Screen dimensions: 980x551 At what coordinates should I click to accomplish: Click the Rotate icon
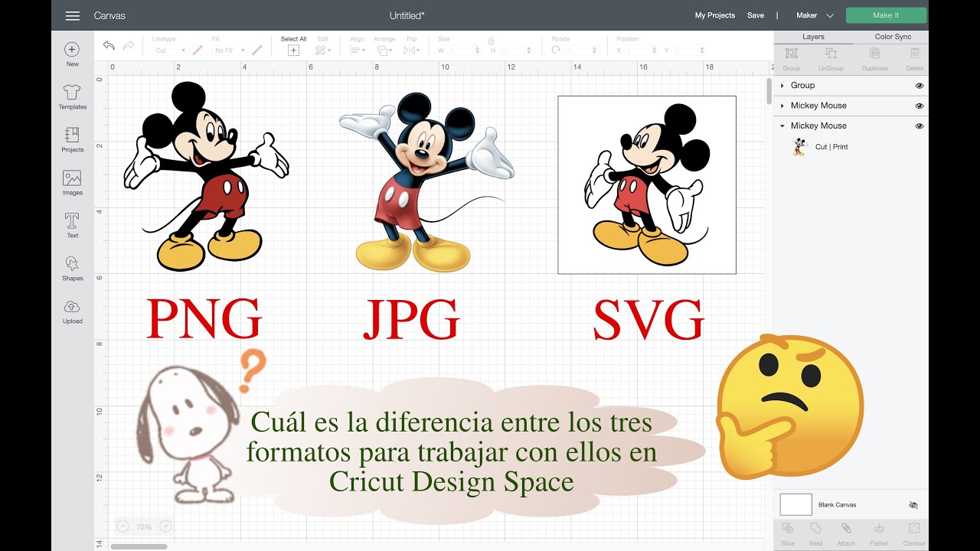pyautogui.click(x=556, y=50)
